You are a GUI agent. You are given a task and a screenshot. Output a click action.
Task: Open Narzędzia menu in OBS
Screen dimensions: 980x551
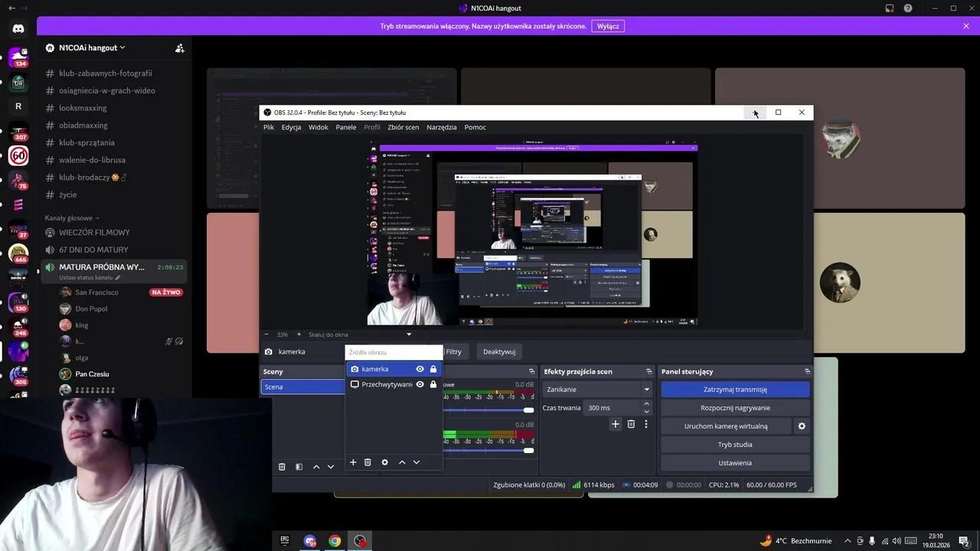point(442,127)
